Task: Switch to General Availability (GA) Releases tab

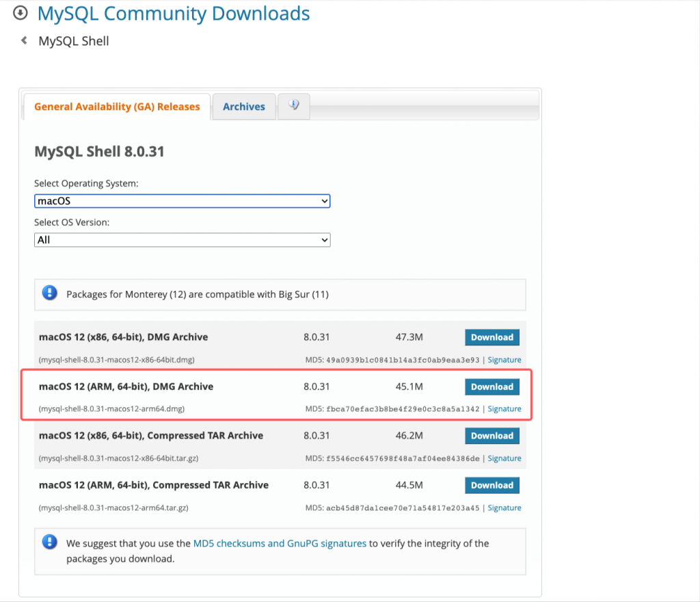Action: click(x=117, y=107)
